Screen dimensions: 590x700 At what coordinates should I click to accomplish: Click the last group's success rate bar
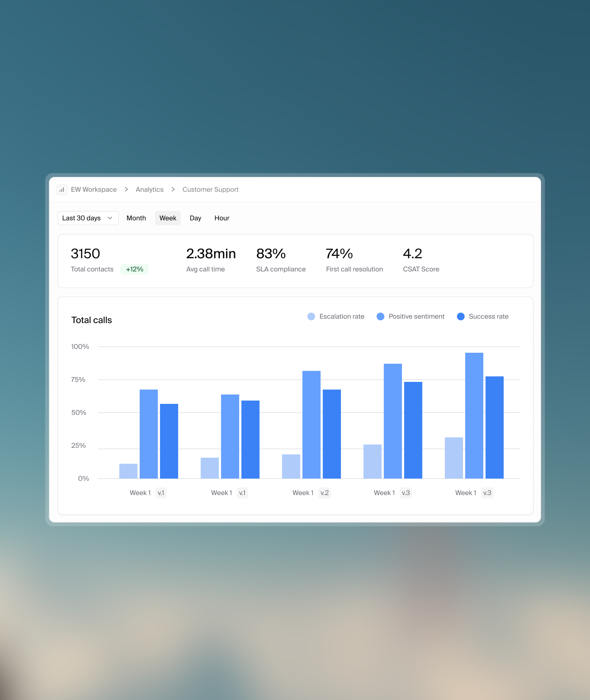tap(494, 427)
